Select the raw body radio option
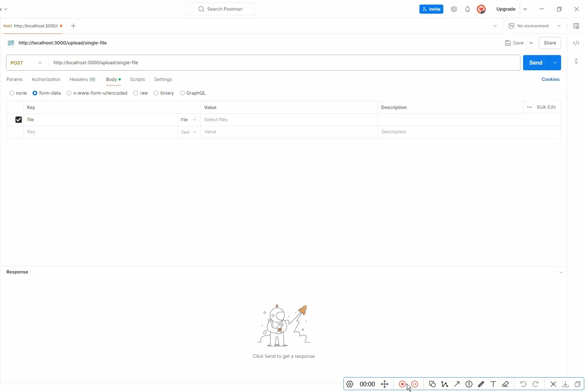The image size is (585, 392). [x=141, y=93]
